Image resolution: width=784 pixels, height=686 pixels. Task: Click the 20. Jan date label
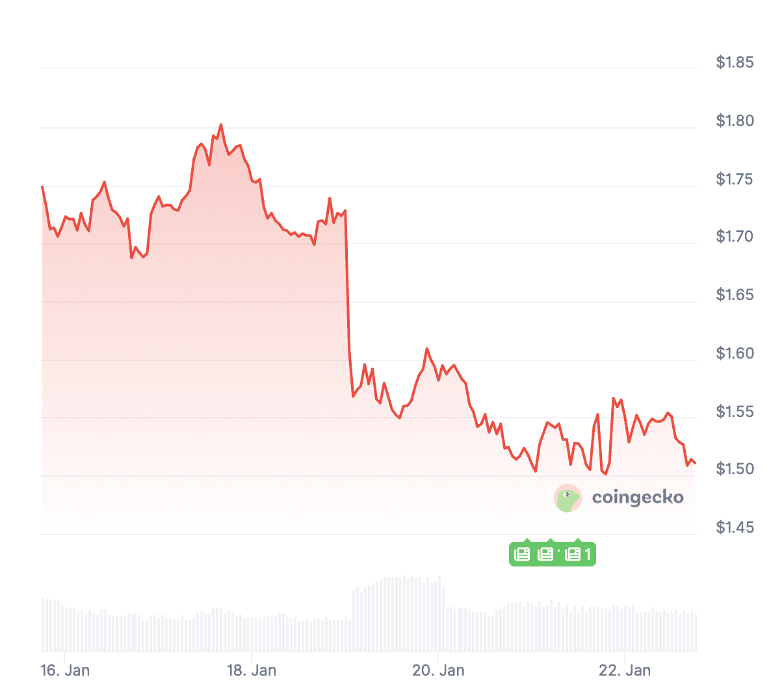click(x=438, y=670)
